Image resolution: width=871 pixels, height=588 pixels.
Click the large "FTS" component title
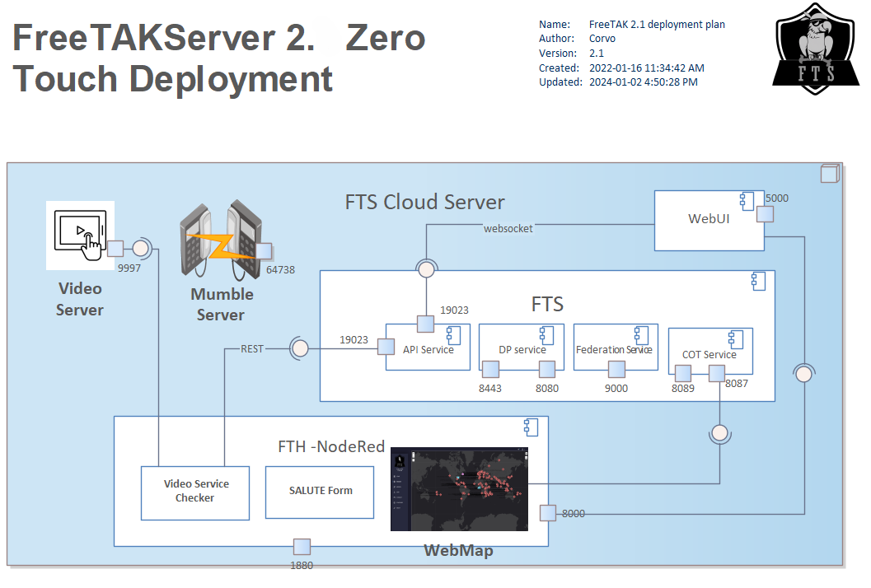click(547, 304)
